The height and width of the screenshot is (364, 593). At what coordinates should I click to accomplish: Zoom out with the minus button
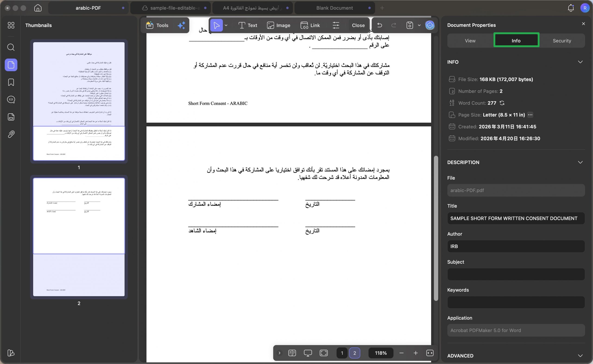tap(401, 353)
